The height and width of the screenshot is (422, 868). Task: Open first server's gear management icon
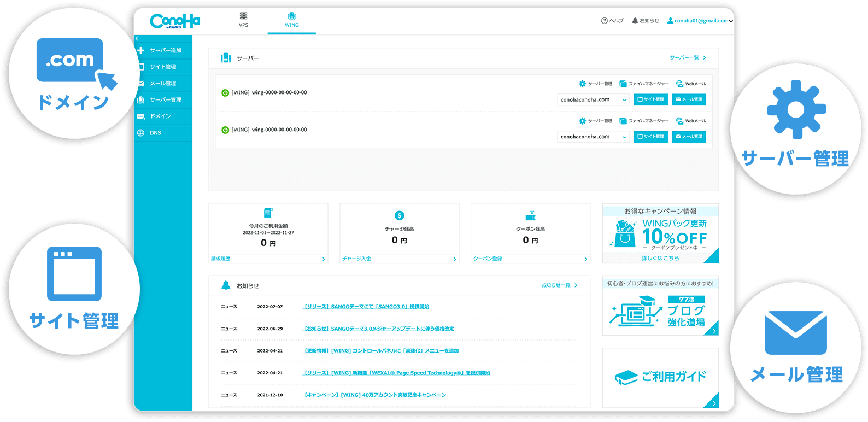coord(582,84)
